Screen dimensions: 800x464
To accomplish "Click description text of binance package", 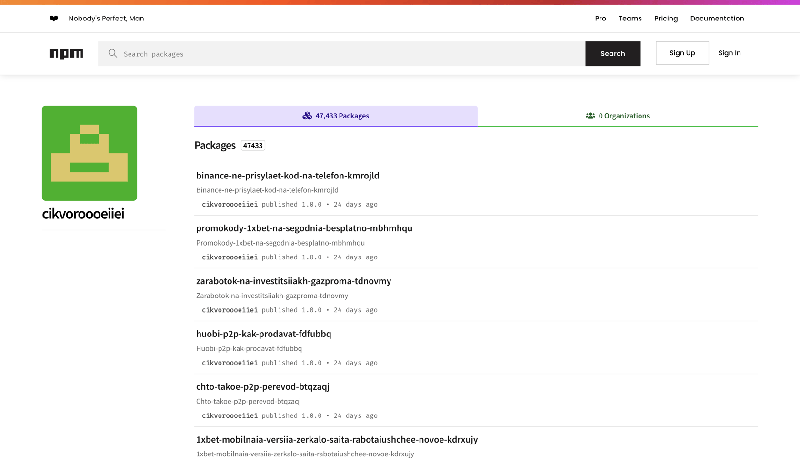I will point(267,190).
